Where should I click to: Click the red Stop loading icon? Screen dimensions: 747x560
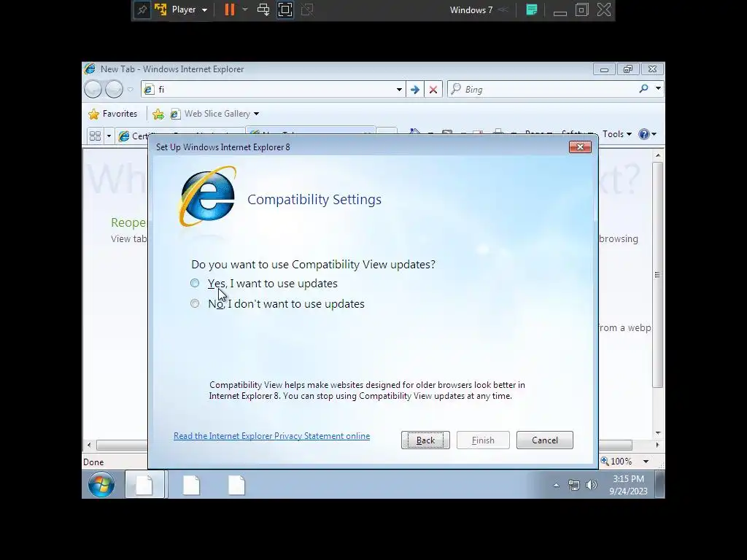pyautogui.click(x=433, y=90)
